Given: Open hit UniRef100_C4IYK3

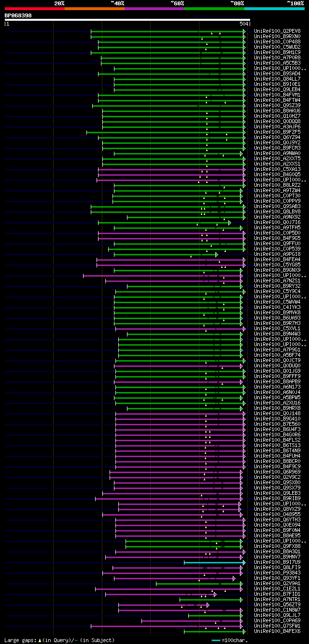Looking at the screenshot, I should 277,307.
